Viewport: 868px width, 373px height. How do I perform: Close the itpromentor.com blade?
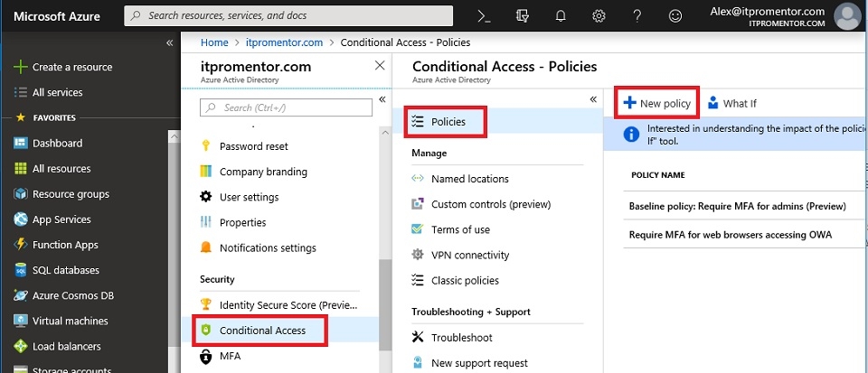click(x=380, y=66)
